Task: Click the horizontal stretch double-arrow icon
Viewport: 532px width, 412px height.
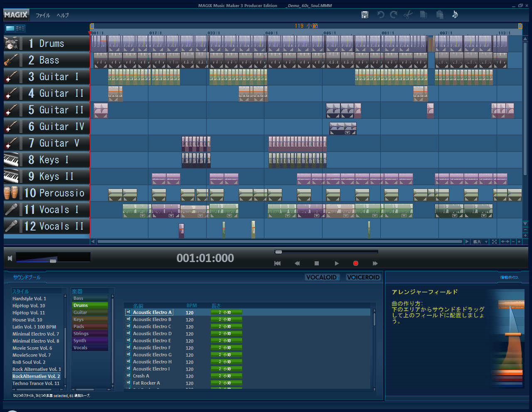Action: click(505, 241)
